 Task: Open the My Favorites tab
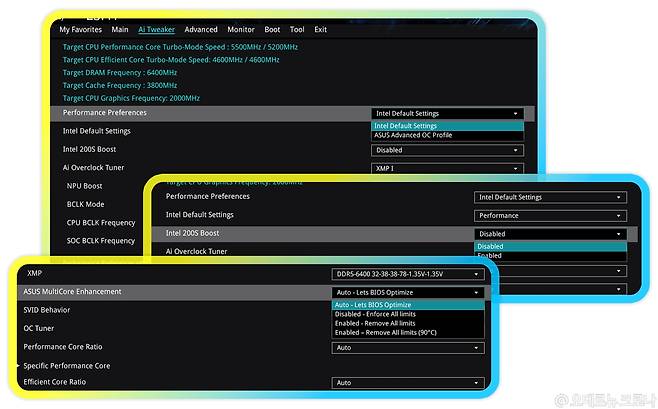pyautogui.click(x=81, y=30)
